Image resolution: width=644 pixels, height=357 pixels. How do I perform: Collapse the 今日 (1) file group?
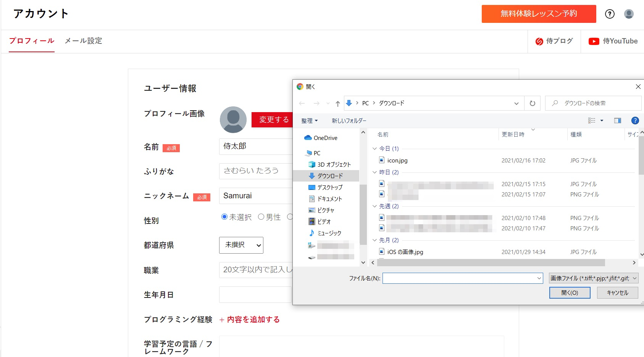[374, 149]
